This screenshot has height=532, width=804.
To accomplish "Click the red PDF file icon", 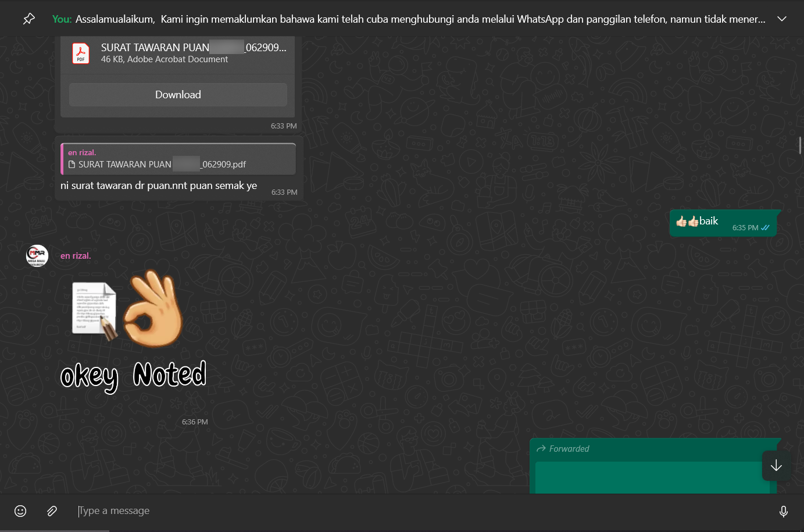I will (81, 53).
